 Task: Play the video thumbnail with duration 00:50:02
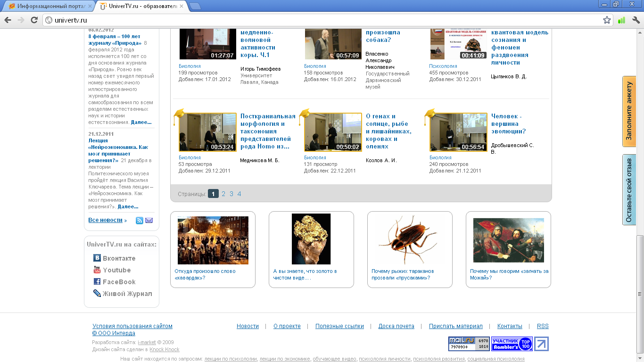pyautogui.click(x=333, y=132)
